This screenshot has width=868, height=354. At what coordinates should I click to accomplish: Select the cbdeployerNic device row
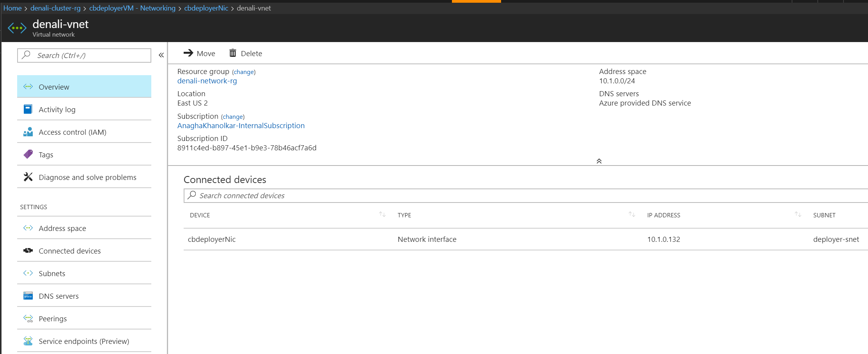(526, 239)
